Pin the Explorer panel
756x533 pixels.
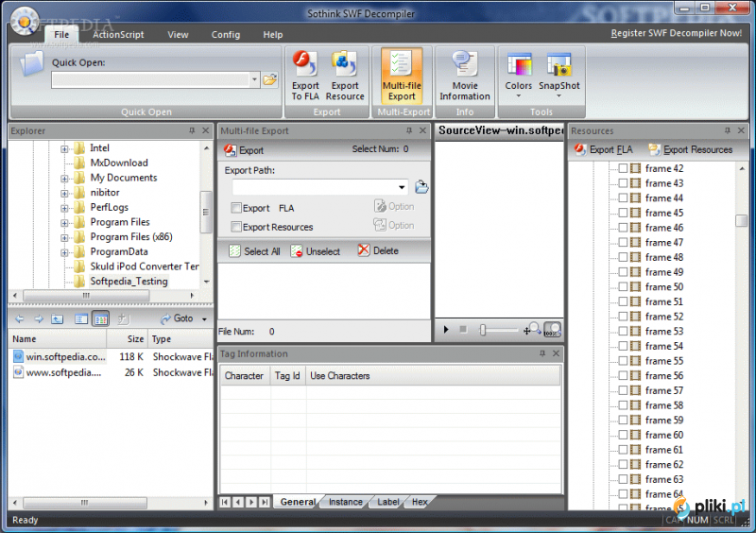click(x=192, y=130)
